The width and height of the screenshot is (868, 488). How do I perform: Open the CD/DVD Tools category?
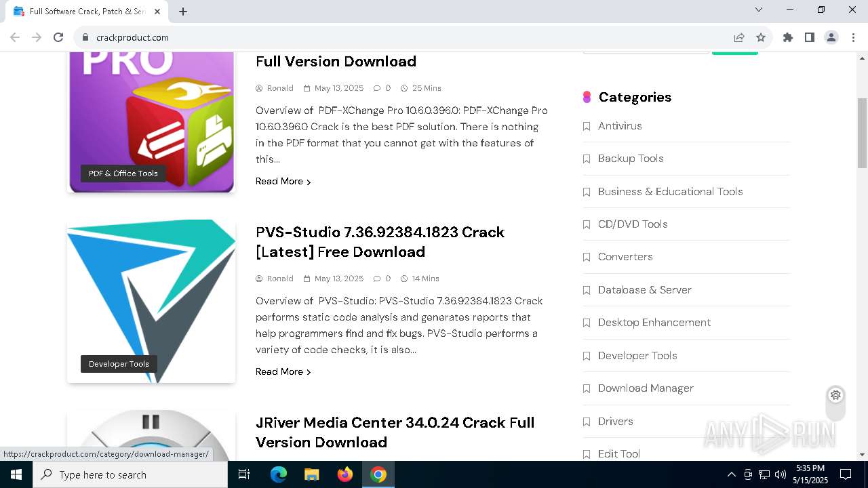pos(633,224)
